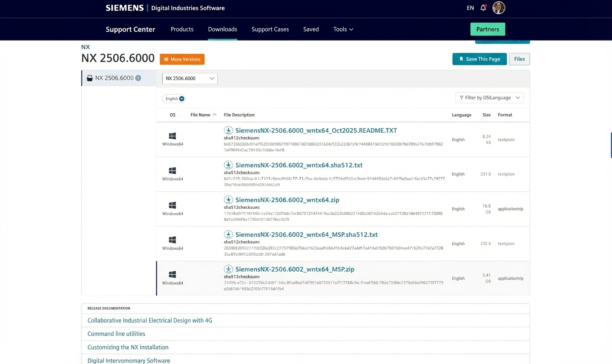Click the More Versions button

[182, 59]
